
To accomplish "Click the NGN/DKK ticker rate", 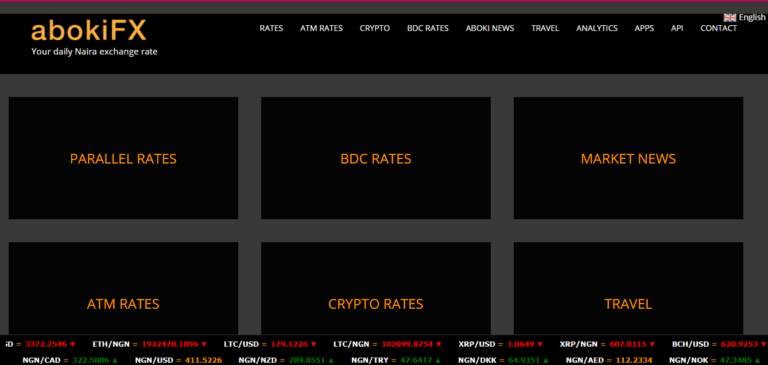I will pyautogui.click(x=504, y=361).
